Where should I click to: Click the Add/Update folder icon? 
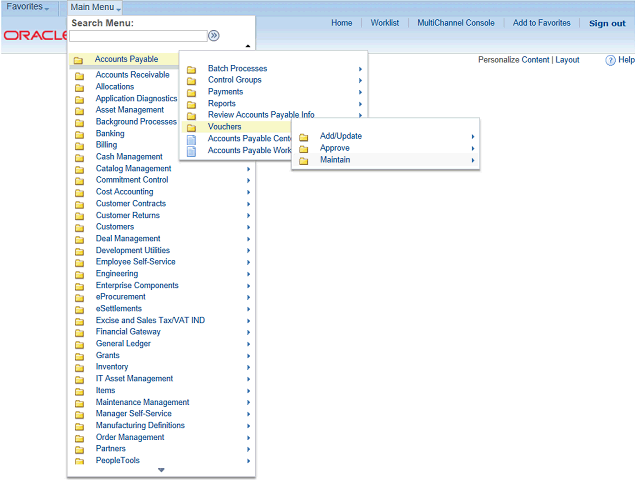point(304,137)
